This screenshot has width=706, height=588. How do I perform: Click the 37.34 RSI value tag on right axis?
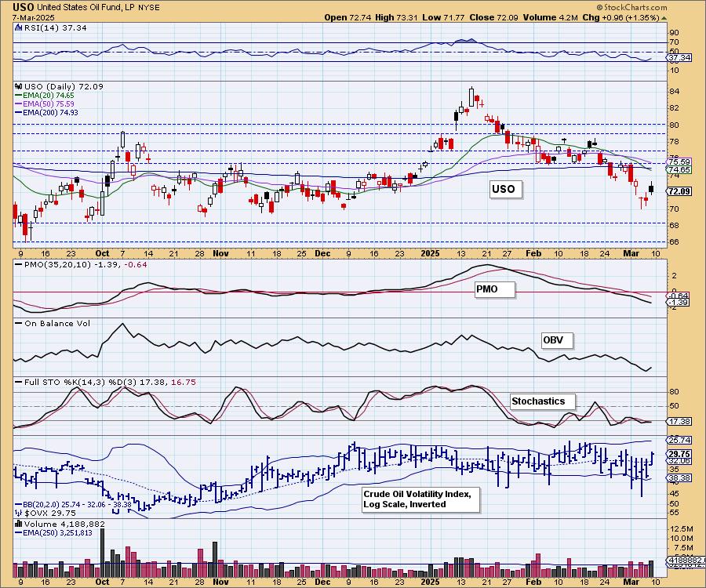point(679,58)
